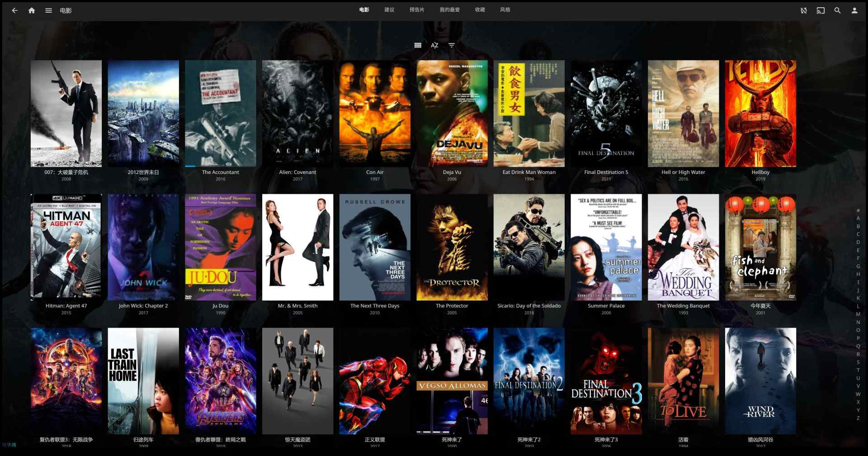Open the grid view type selector

[x=418, y=45]
